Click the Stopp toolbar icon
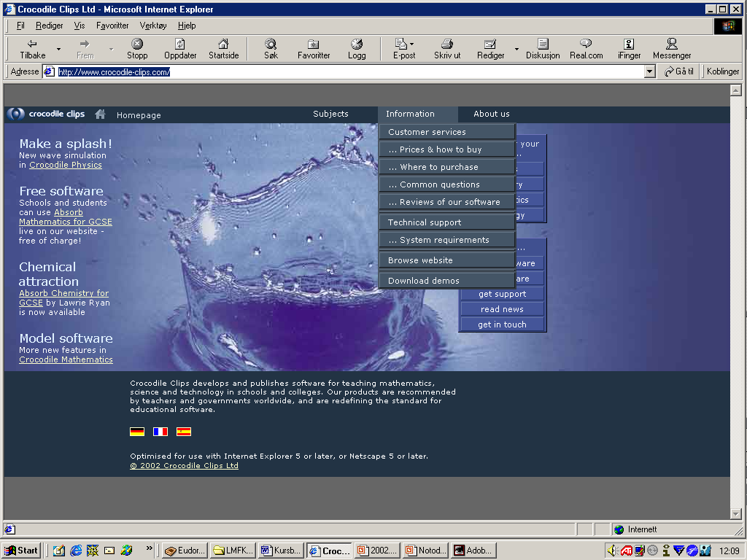Image resolution: width=747 pixels, height=560 pixels. 137,44
